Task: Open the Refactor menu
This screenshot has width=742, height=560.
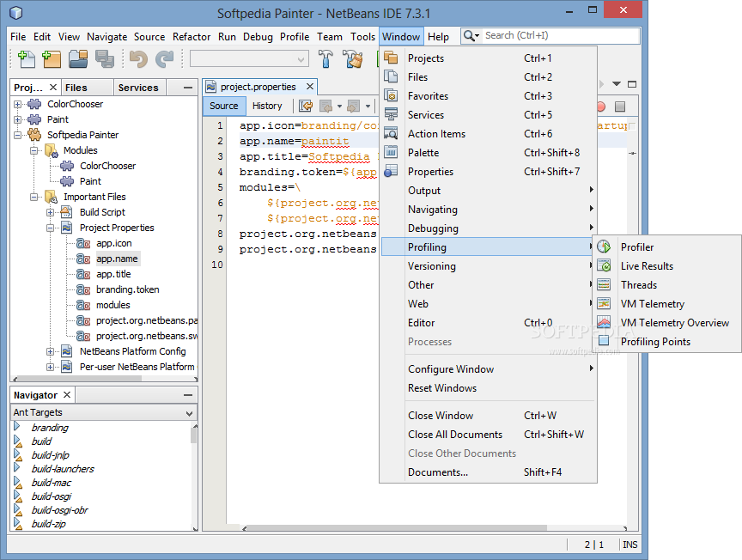Action: pyautogui.click(x=192, y=36)
